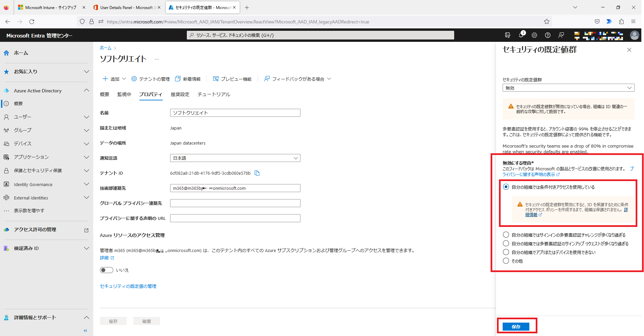Click the Users person icon
This screenshot has height=336, width=644.
pos(6,117)
